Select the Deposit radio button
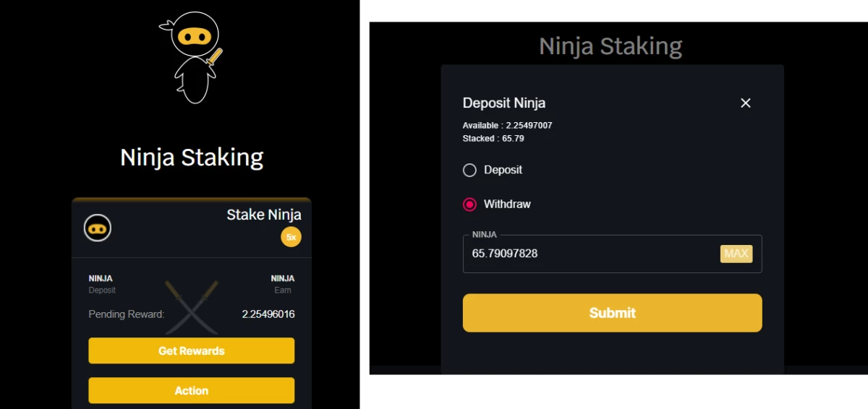Image resolution: width=868 pixels, height=409 pixels. coord(469,170)
